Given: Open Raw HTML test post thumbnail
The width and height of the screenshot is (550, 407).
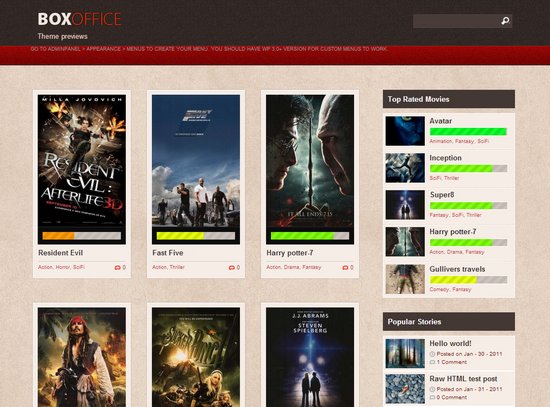Looking at the screenshot, I should click(405, 389).
